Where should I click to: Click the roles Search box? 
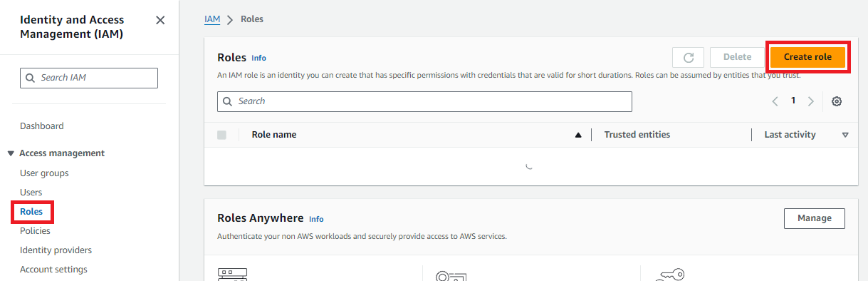click(424, 101)
